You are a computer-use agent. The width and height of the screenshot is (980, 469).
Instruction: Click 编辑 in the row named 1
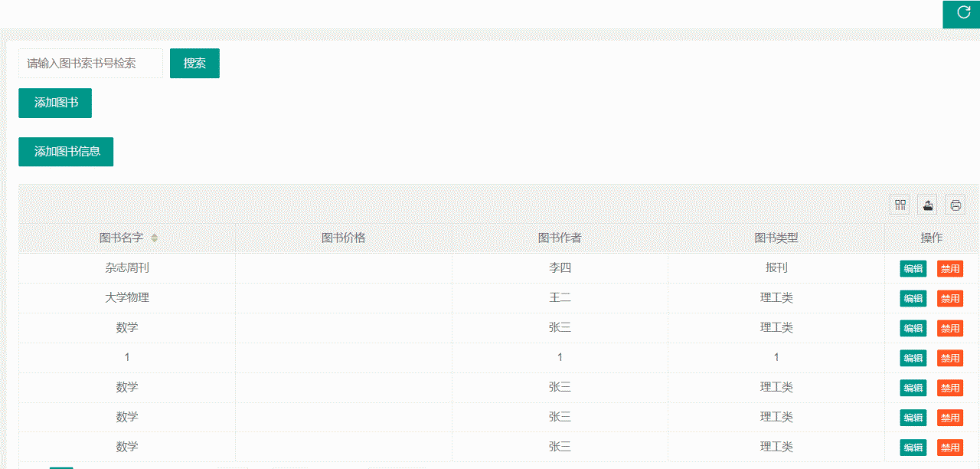[913, 359]
